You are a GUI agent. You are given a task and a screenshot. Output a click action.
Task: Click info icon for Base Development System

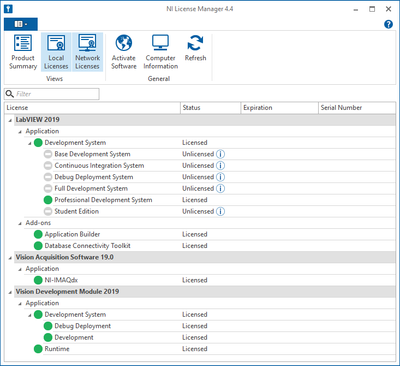click(220, 154)
